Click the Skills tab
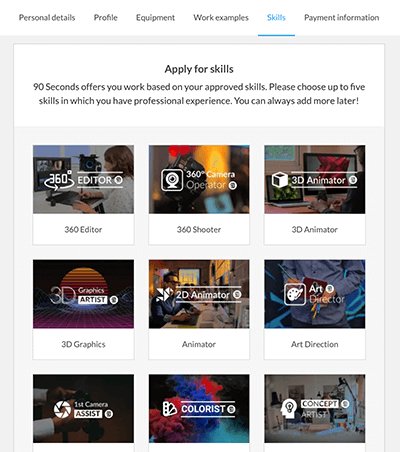The height and width of the screenshot is (452, 400). point(276,18)
